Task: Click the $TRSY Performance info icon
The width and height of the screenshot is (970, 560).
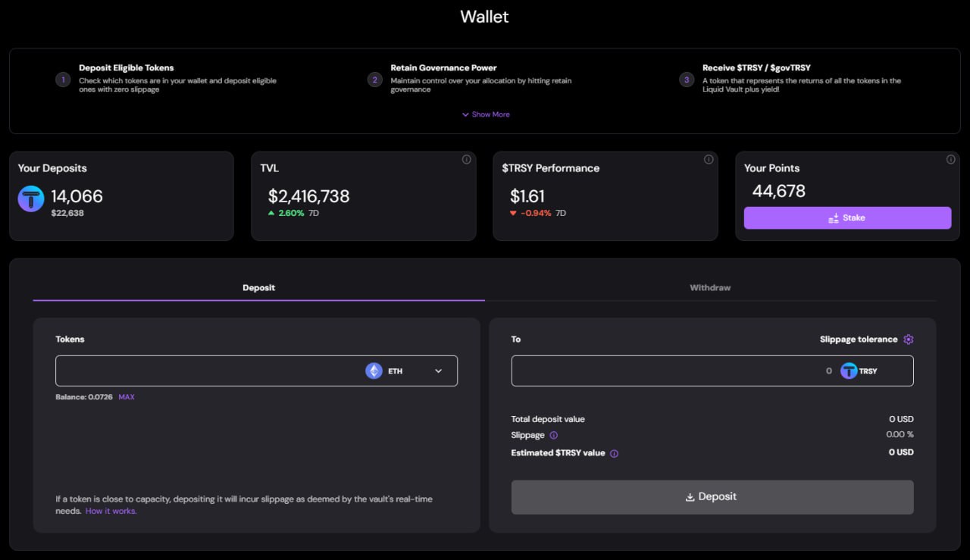Action: (x=709, y=160)
